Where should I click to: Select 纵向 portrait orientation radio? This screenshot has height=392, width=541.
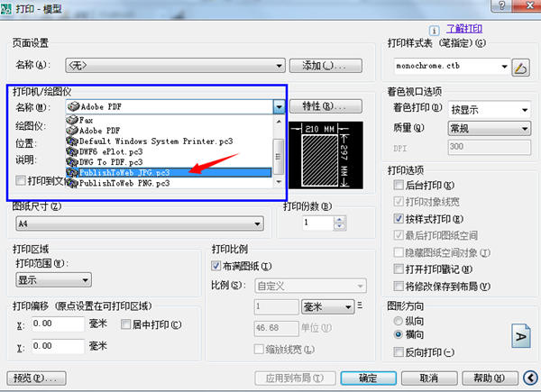point(399,321)
